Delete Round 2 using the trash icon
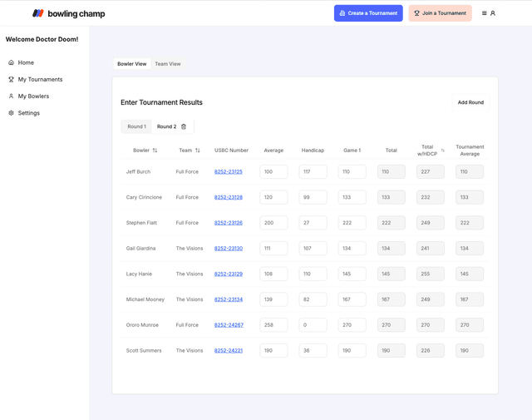Screen dimensions: 532x420 click(x=184, y=126)
